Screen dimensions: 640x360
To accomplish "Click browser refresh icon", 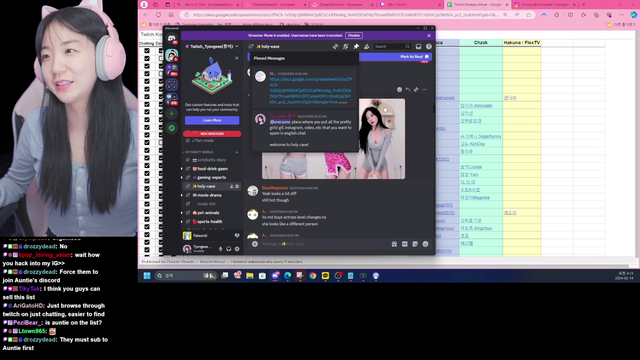I will pos(158,15).
